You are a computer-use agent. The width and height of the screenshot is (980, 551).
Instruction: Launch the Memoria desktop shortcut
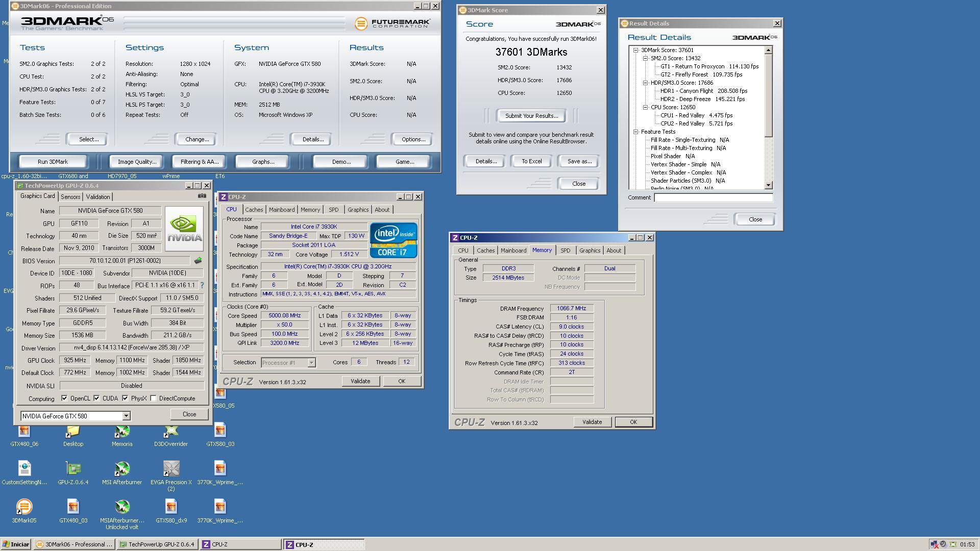click(x=122, y=435)
